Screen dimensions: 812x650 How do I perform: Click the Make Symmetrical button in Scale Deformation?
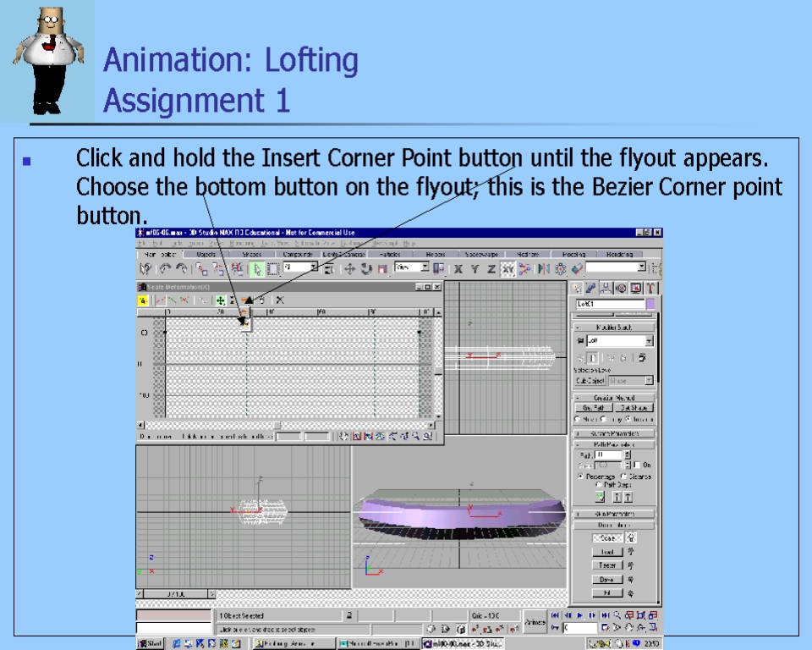(143, 300)
